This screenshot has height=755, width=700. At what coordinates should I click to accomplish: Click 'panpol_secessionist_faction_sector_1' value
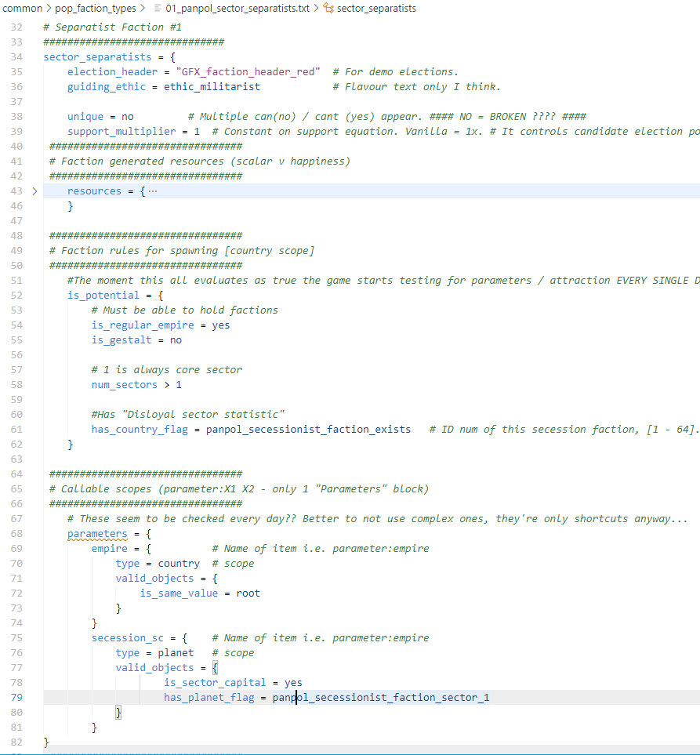381,697
